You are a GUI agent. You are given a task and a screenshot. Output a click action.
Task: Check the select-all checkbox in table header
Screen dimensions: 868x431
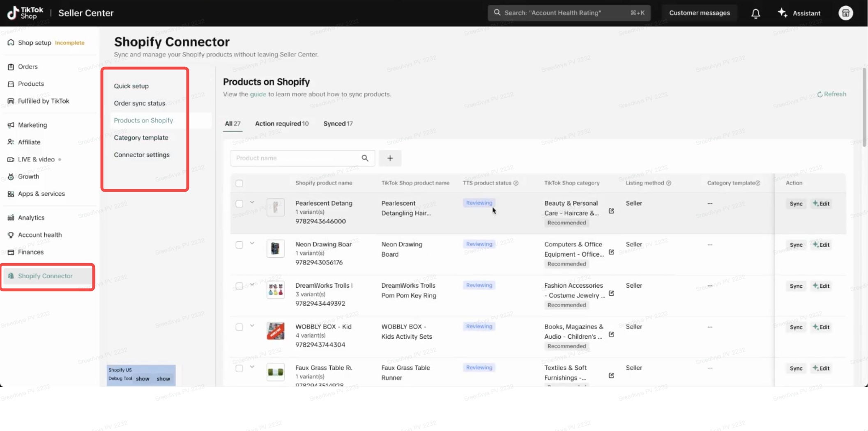[239, 183]
